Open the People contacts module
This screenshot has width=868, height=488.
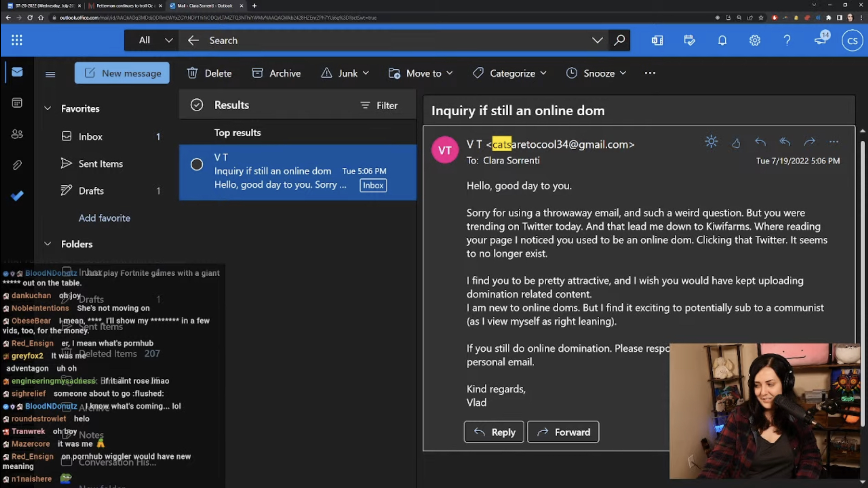tap(17, 134)
